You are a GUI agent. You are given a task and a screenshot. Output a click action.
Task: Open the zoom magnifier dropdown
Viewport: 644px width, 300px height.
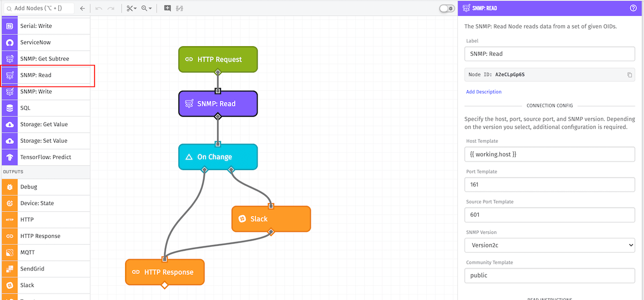(147, 9)
